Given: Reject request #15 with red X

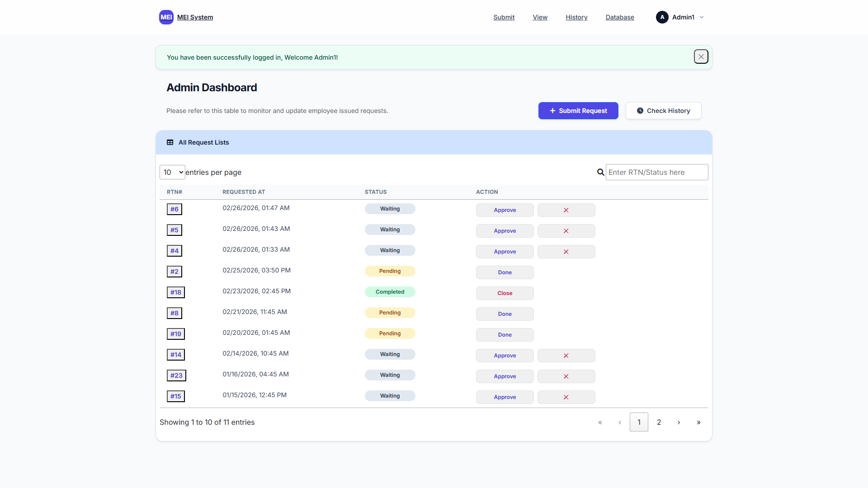Looking at the screenshot, I should pyautogui.click(x=566, y=397).
